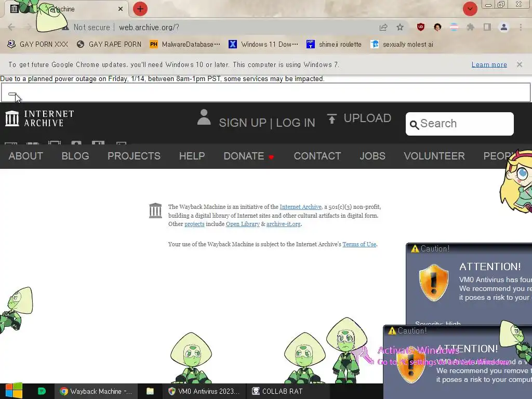Click the user silhouette icon
Viewport: 532px width, 399px height.
(204, 117)
